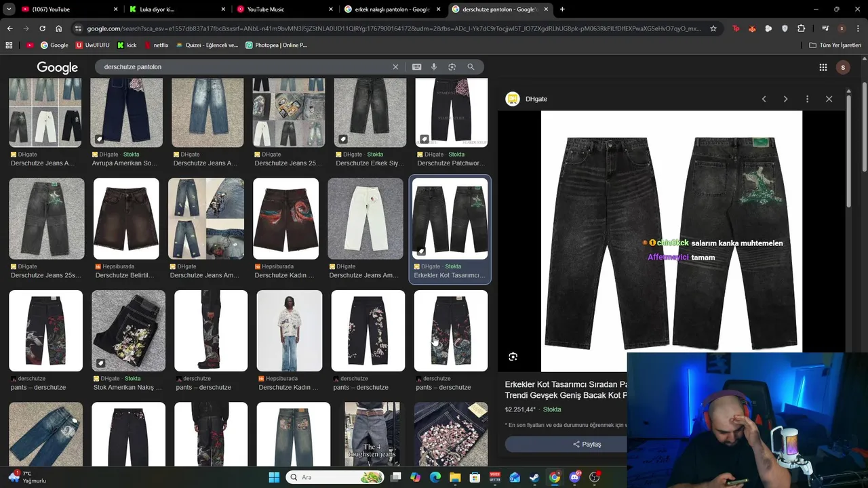Viewport: 868px width, 488px height.
Task: Start a voice search with the microphone
Action: click(434, 67)
